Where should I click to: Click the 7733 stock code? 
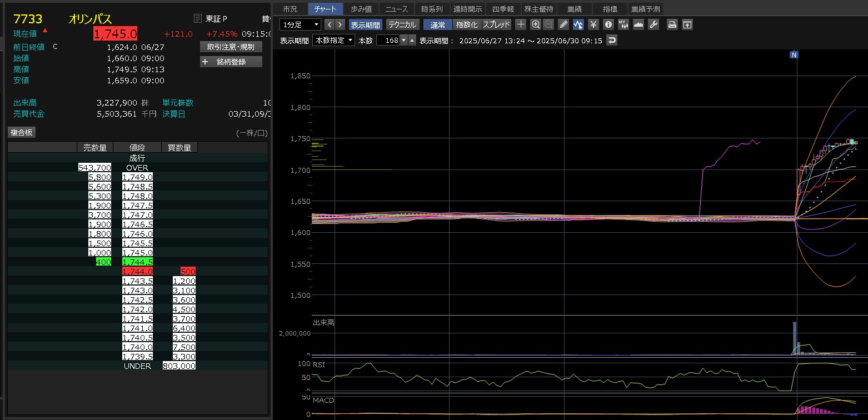(x=28, y=19)
